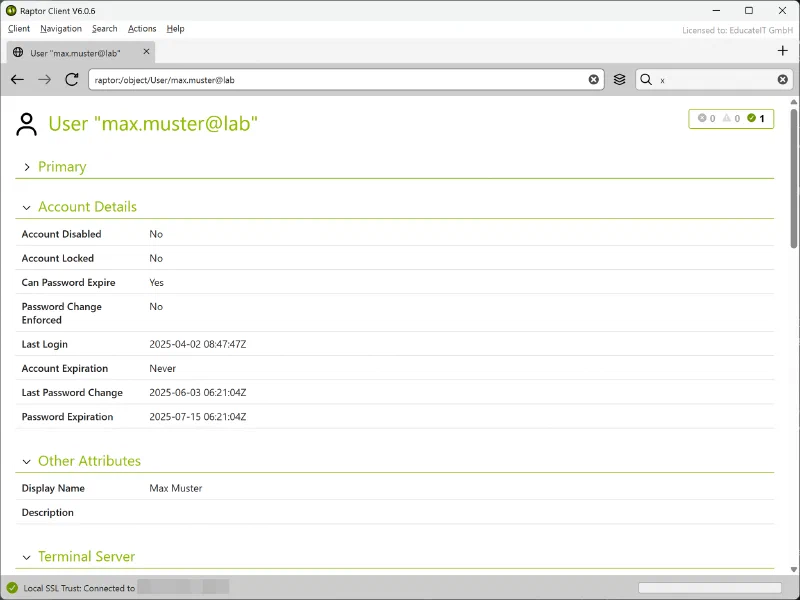Image resolution: width=800 pixels, height=600 pixels.
Task: Click the Last Password Change timestamp
Action: pyautogui.click(x=197, y=393)
